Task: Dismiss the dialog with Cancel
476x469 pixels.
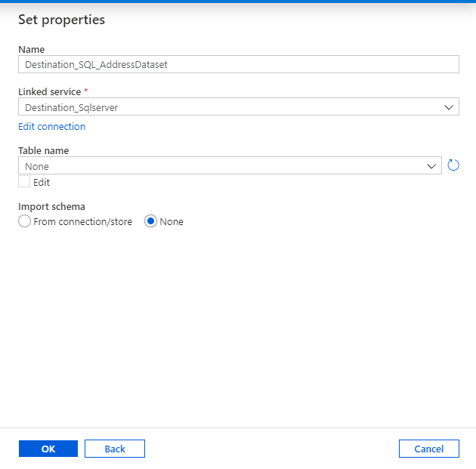Action: click(x=428, y=449)
